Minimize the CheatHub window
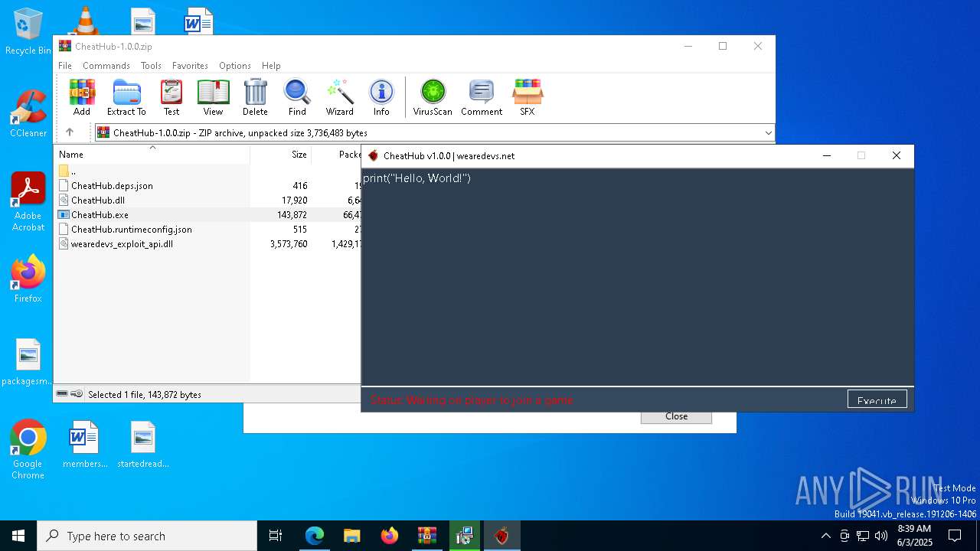Screen dimensions: 980x551 click(x=826, y=155)
